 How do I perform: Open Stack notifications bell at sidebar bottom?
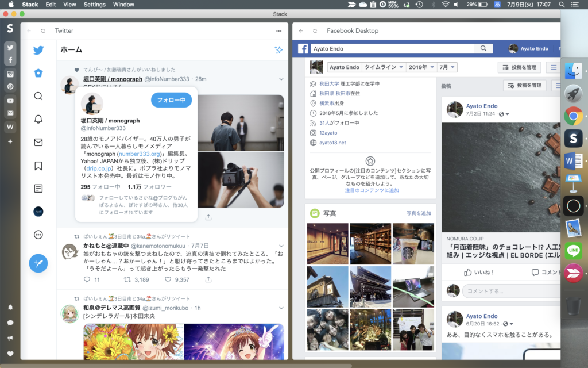pos(10,307)
